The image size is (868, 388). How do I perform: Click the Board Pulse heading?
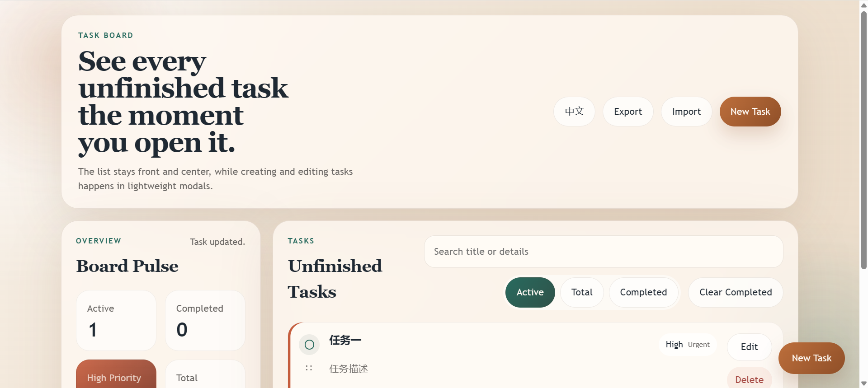127,266
